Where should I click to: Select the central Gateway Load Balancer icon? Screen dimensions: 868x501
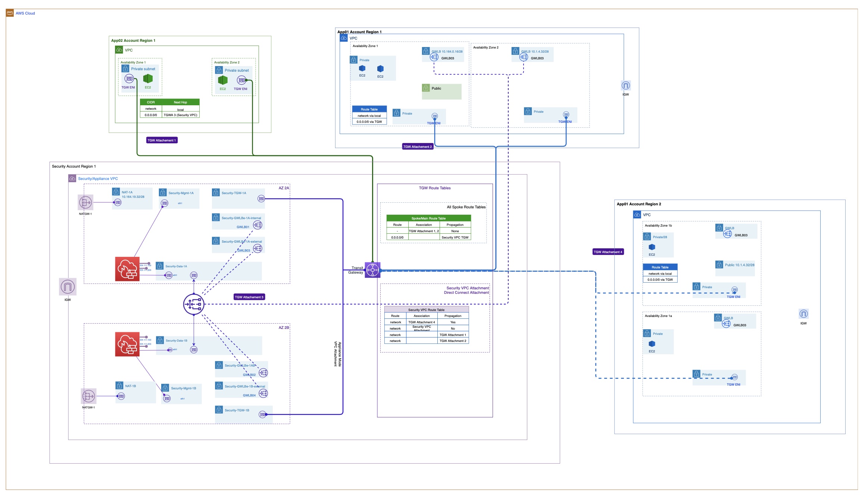tap(194, 304)
